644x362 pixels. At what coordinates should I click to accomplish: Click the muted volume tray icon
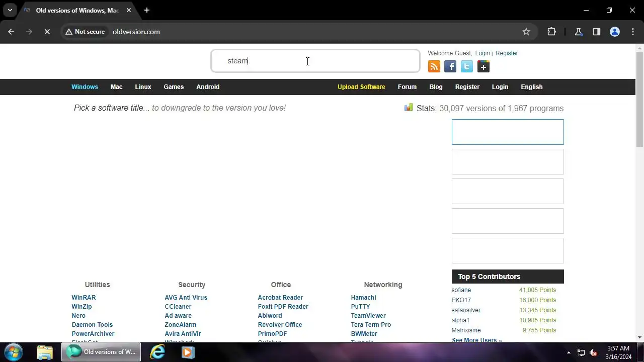pyautogui.click(x=593, y=352)
